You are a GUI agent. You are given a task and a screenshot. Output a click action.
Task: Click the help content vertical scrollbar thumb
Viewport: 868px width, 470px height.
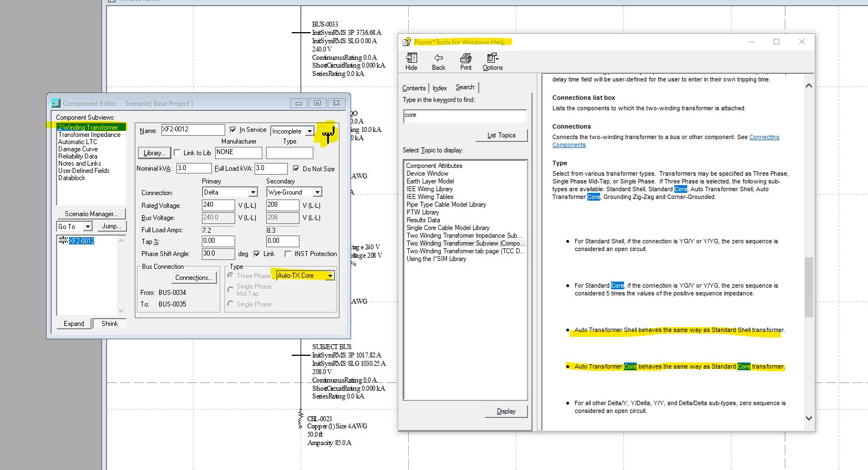coord(809,287)
